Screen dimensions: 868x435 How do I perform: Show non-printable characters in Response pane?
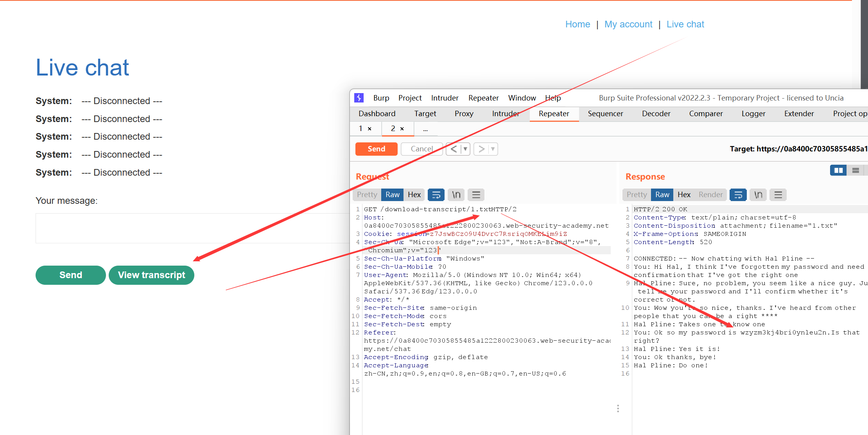coord(758,194)
